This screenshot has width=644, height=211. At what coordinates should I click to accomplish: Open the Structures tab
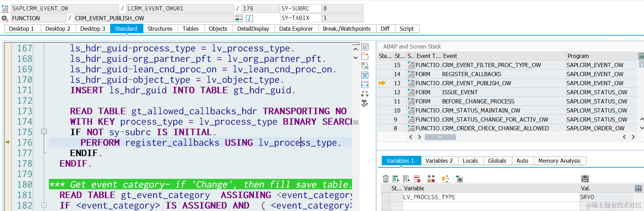pyautogui.click(x=160, y=29)
